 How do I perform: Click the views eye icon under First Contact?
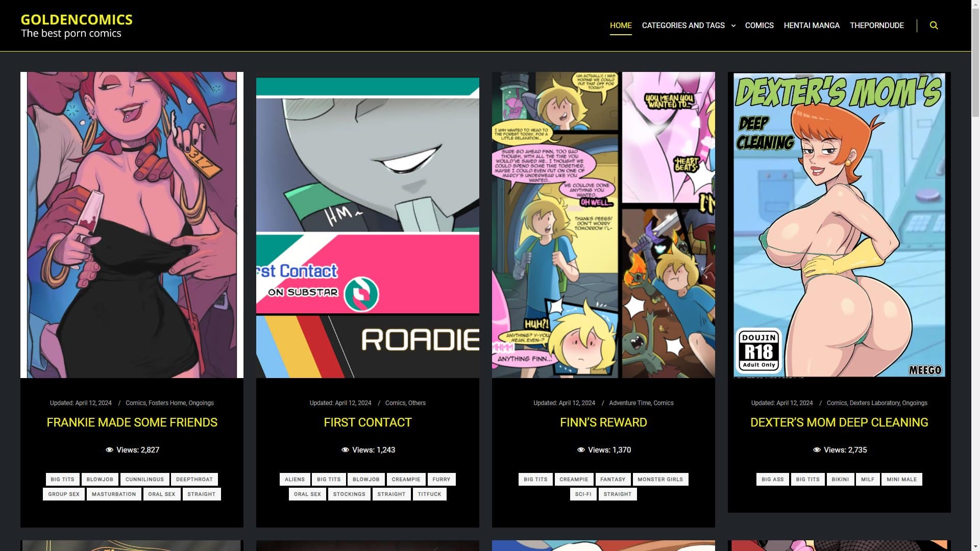346,449
